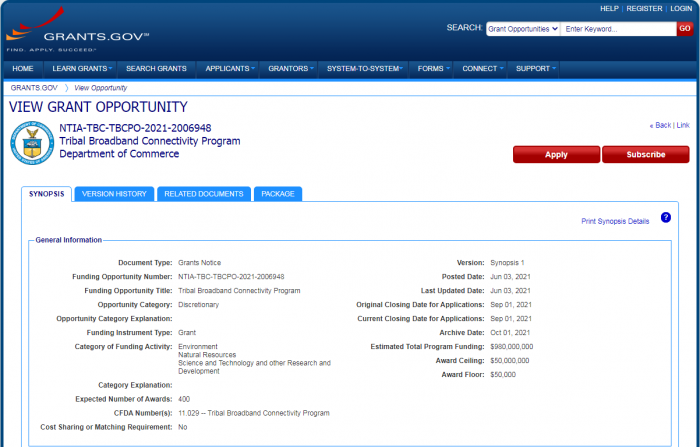Click Original Closing Date value Sep 01, 2021
The width and height of the screenshot is (700, 447).
pos(511,305)
